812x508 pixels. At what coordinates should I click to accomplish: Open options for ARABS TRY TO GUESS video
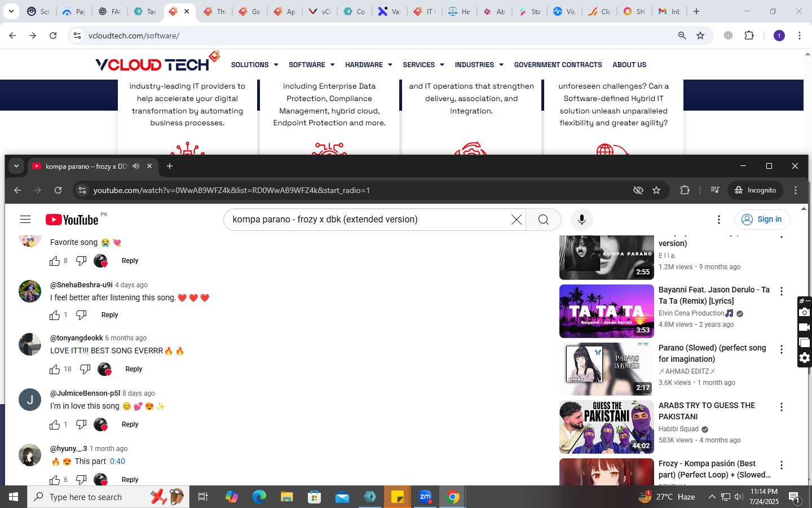(782, 408)
